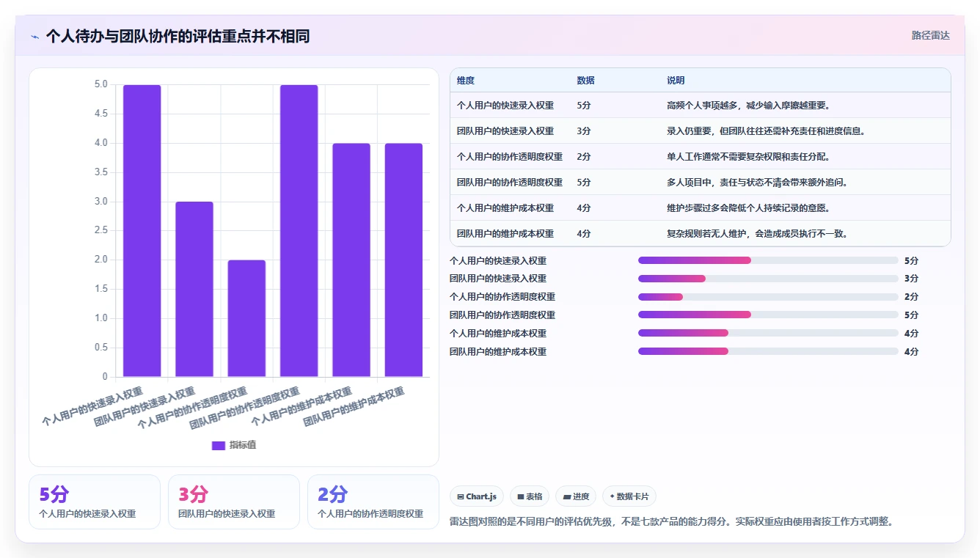The image size is (980, 558).
Task: Select the 数据卡片 chip
Action: 629,496
